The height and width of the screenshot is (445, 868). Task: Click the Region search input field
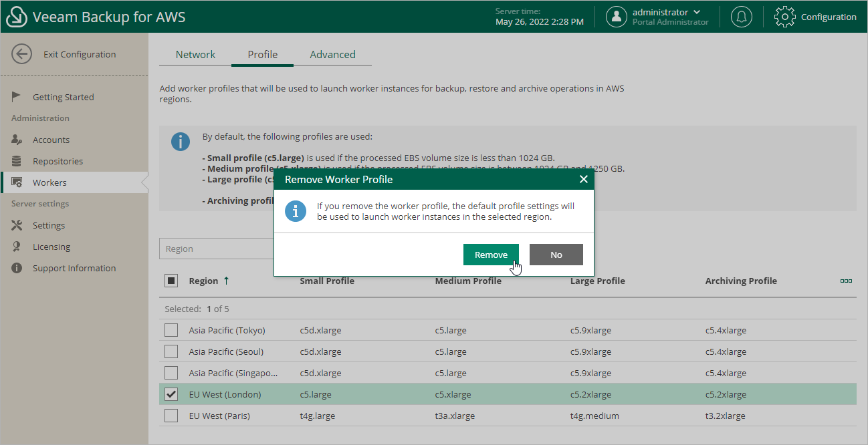click(217, 249)
